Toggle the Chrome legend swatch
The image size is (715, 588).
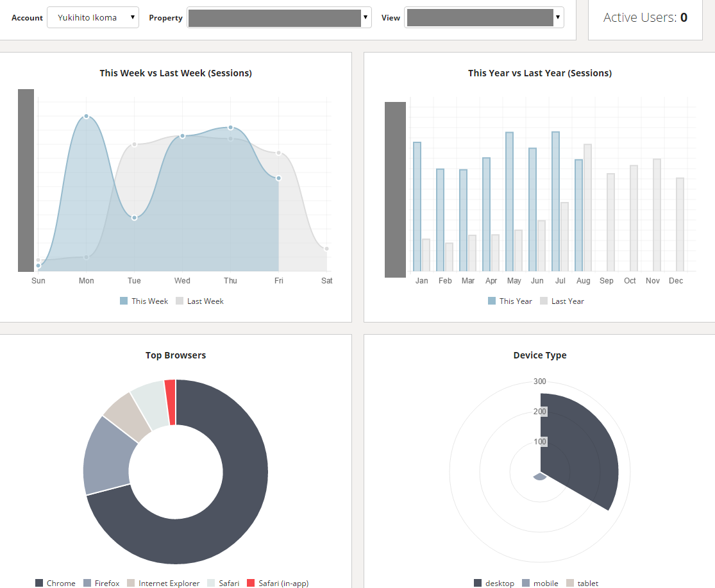pyautogui.click(x=39, y=583)
